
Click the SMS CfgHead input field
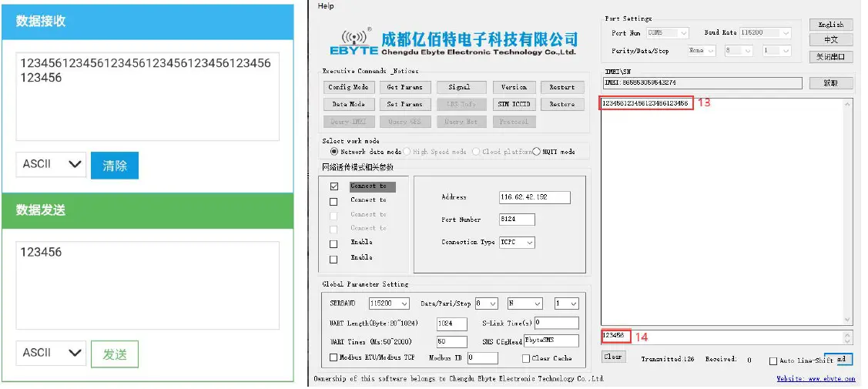(x=551, y=341)
